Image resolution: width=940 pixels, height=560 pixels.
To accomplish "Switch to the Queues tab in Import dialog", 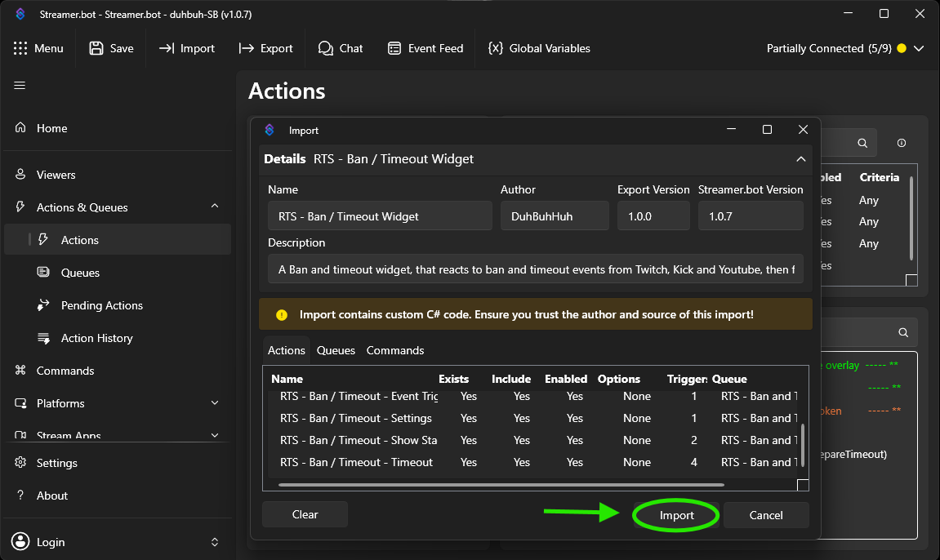I will (336, 350).
